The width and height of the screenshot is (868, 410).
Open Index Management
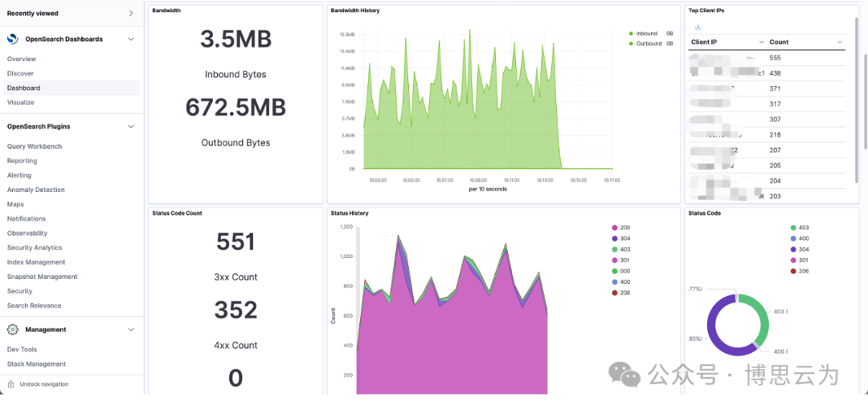click(36, 262)
